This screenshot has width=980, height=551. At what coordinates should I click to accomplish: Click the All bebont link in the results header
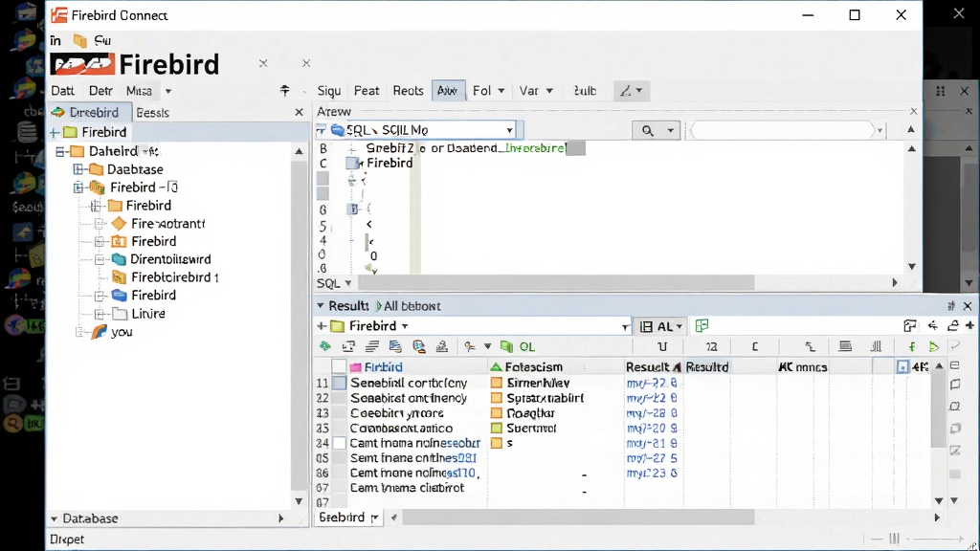(x=412, y=306)
